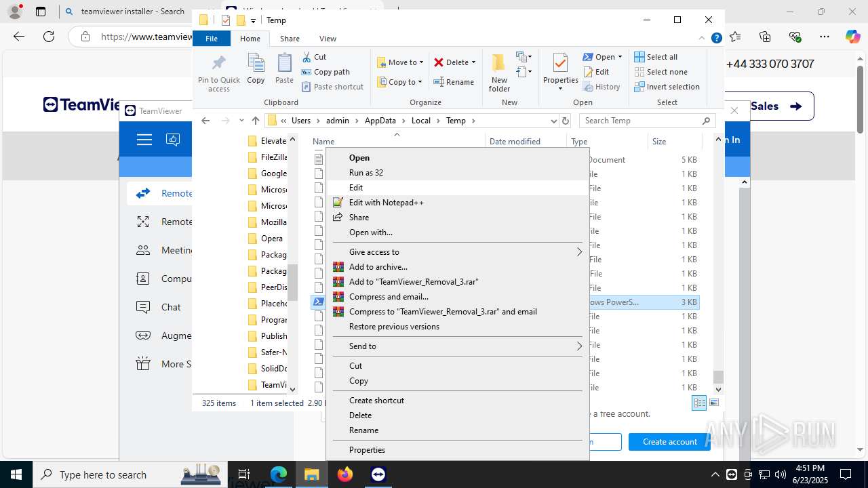The width and height of the screenshot is (868, 488).
Task: Click the Explorer Help icon
Action: tap(716, 39)
